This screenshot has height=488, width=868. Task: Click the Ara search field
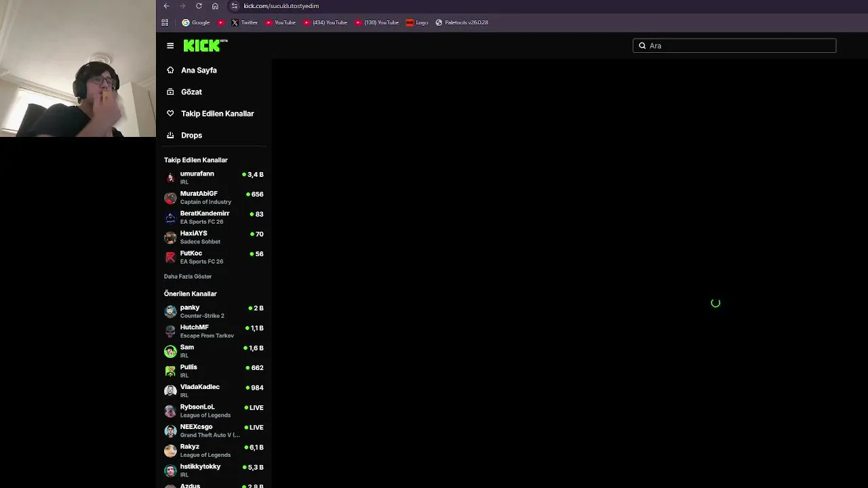(x=734, y=45)
